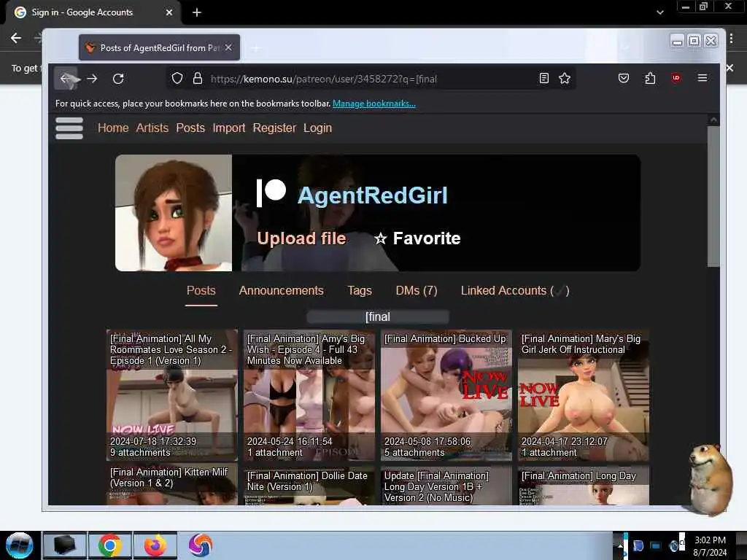Toggle reader view icon in address bar
747x560 pixels.
(x=543, y=78)
